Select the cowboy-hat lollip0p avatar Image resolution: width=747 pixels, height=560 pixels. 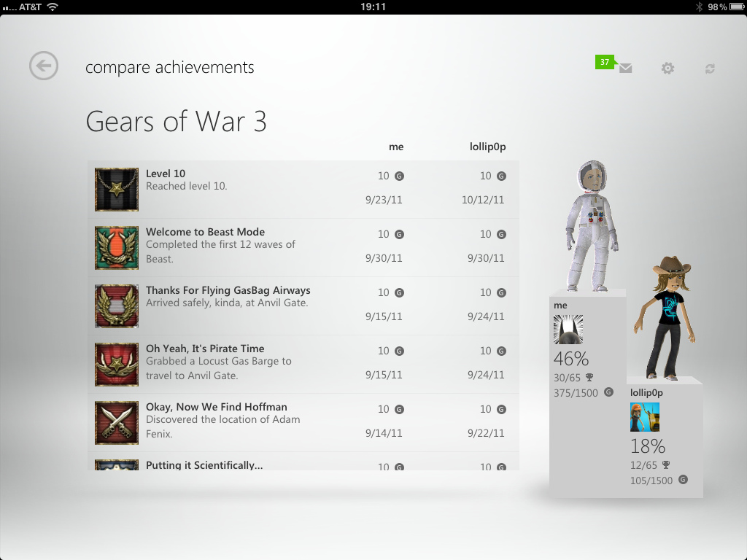[666, 318]
